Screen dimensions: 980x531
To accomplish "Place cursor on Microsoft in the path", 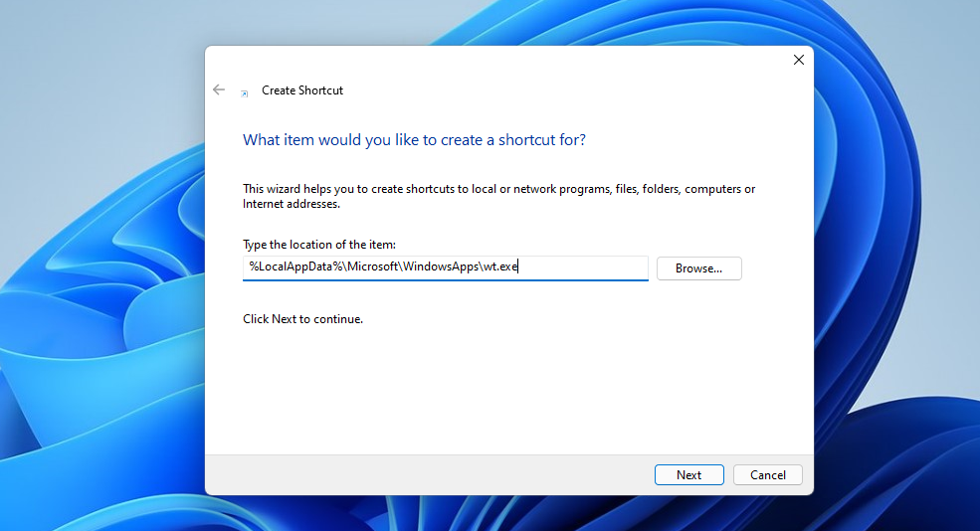I will (373, 266).
